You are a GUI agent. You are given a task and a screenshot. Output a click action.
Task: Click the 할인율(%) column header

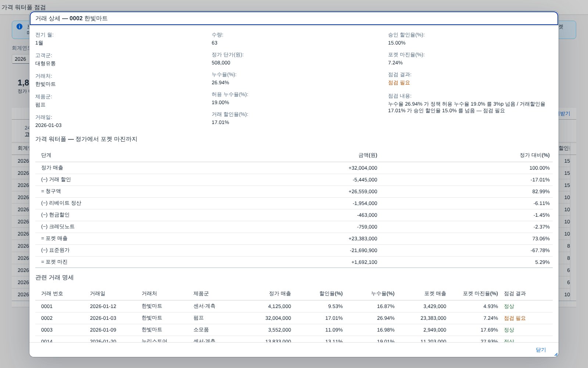pyautogui.click(x=331, y=293)
